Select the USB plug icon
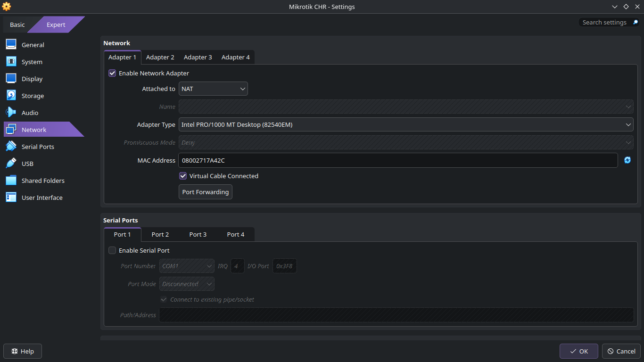The height and width of the screenshot is (362, 644). [11, 164]
